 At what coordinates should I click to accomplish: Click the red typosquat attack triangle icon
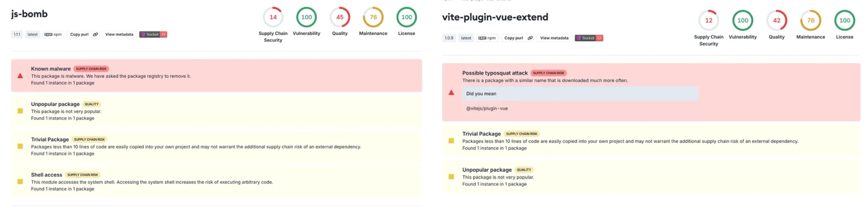451,92
